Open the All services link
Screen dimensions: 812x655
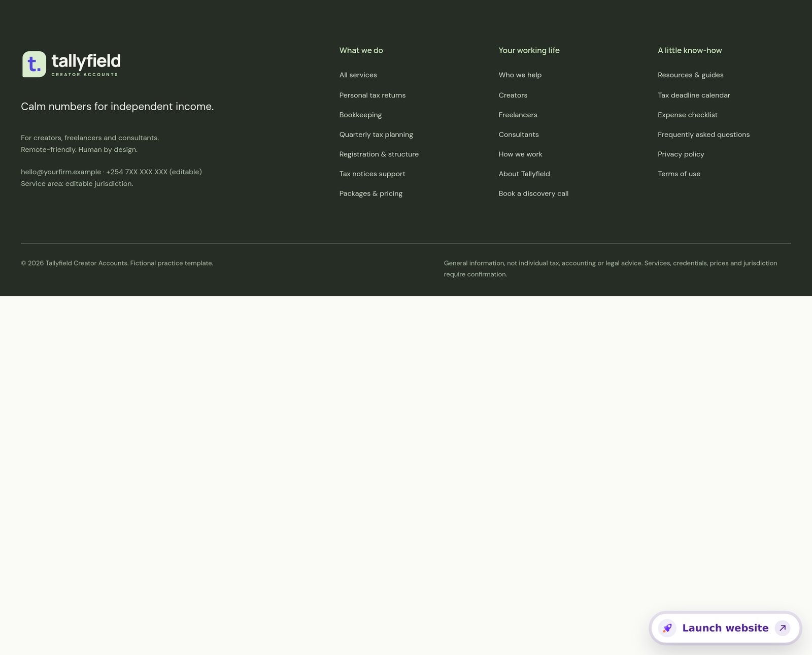pyautogui.click(x=358, y=75)
